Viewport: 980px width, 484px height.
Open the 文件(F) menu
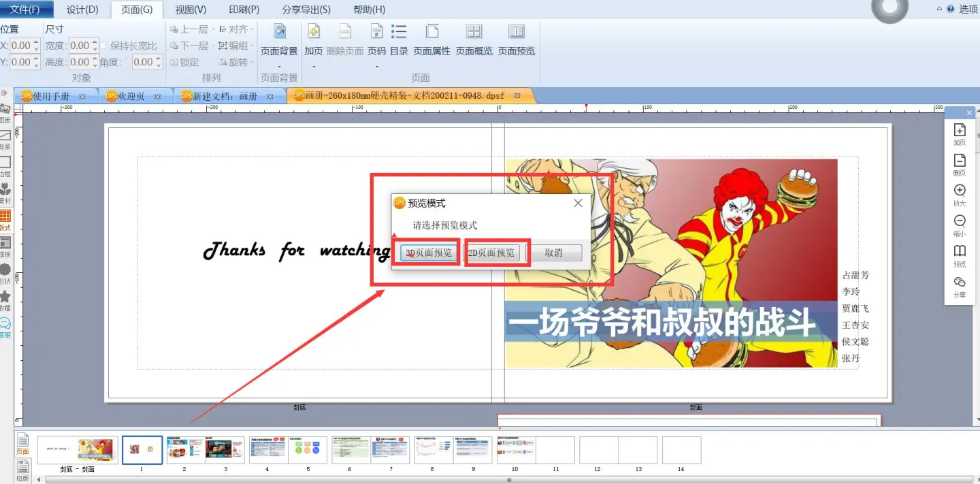coord(25,10)
